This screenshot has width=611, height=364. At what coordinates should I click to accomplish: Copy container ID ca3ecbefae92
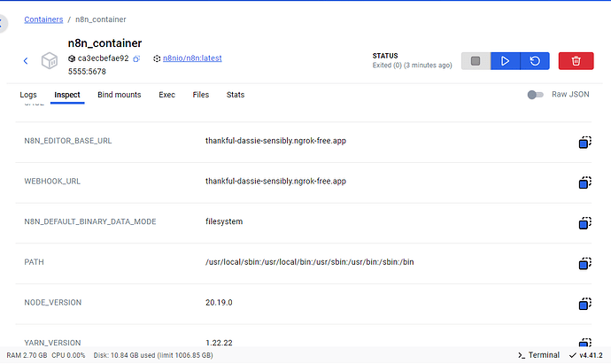pos(136,58)
